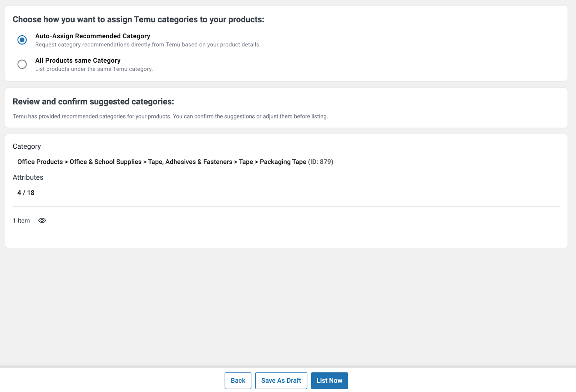Click 'Request category recommendations' description text
576x392 pixels.
(x=148, y=45)
